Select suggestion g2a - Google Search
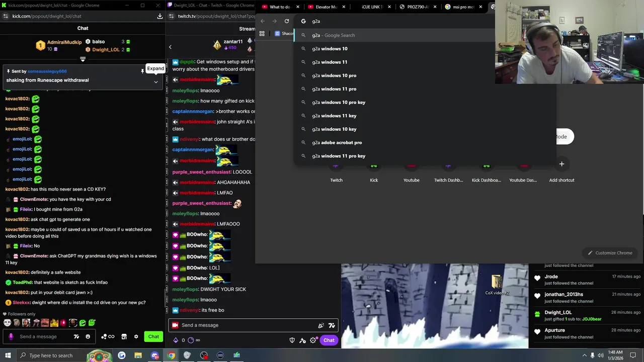The width and height of the screenshot is (644, 362). tap(394, 35)
